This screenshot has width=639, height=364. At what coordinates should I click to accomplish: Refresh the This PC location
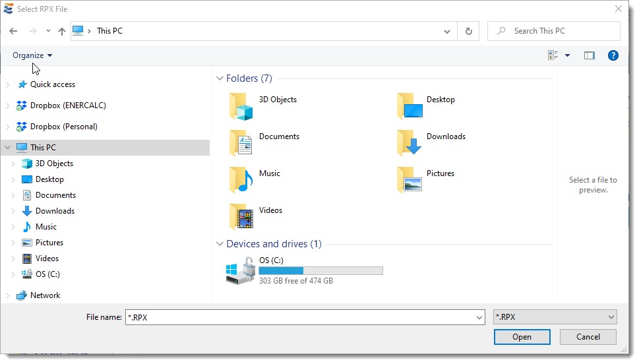coord(468,31)
